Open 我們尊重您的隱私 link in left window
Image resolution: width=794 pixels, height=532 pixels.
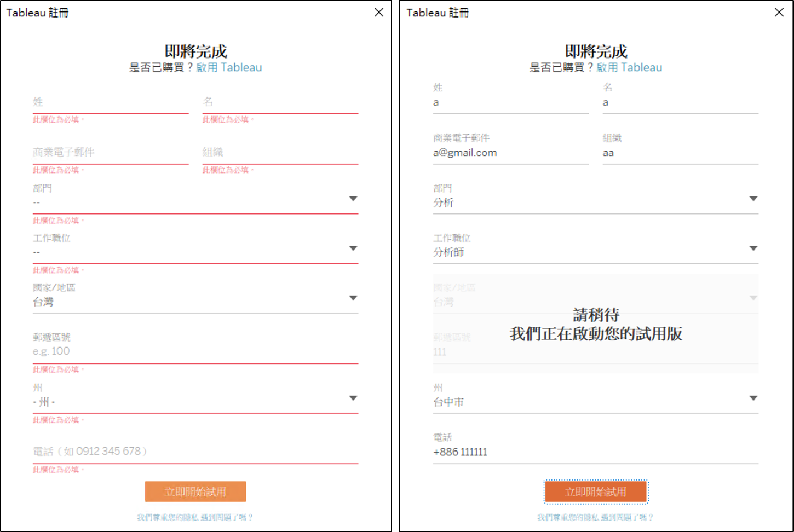(x=168, y=517)
